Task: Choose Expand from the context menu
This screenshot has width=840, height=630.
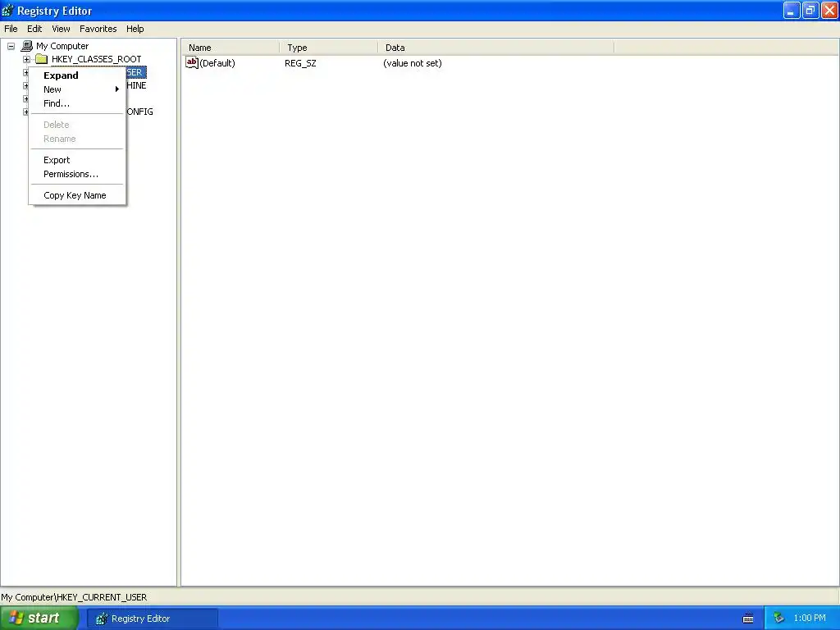Action: coord(77,75)
